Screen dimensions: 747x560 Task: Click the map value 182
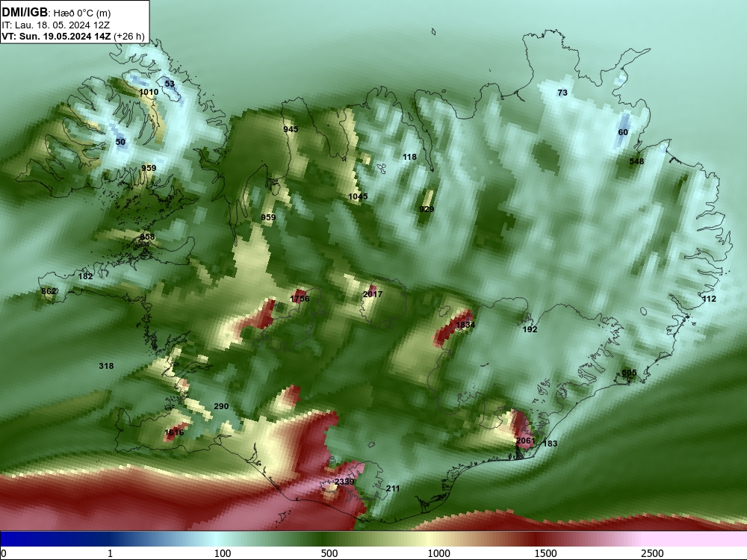(x=85, y=276)
